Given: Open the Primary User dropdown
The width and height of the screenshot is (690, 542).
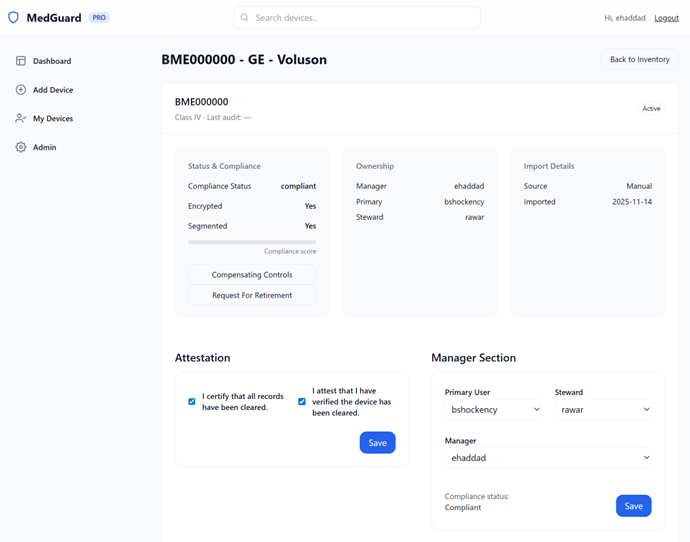Looking at the screenshot, I should coord(494,409).
